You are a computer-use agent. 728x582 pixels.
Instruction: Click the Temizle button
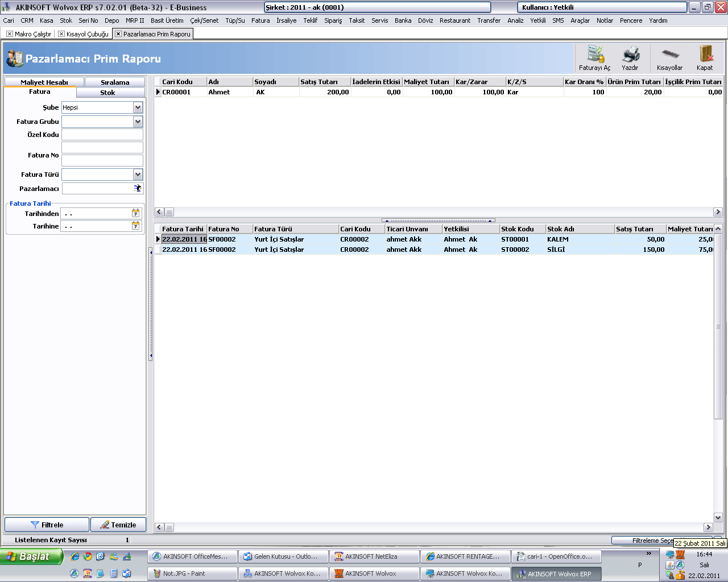click(118, 525)
